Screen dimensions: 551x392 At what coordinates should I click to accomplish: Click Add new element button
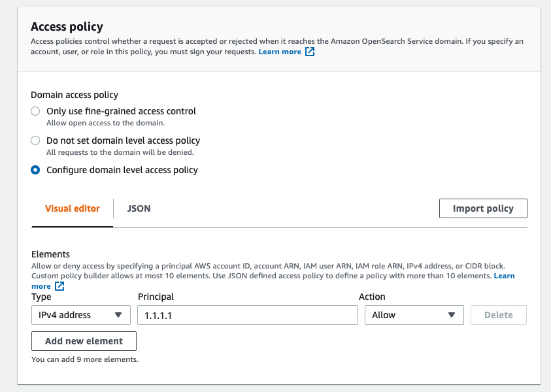(84, 341)
